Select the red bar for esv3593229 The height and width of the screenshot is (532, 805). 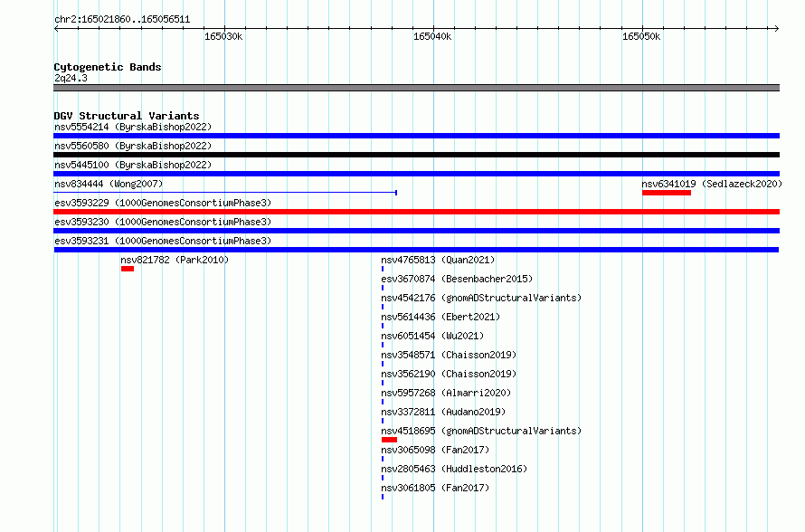click(416, 212)
